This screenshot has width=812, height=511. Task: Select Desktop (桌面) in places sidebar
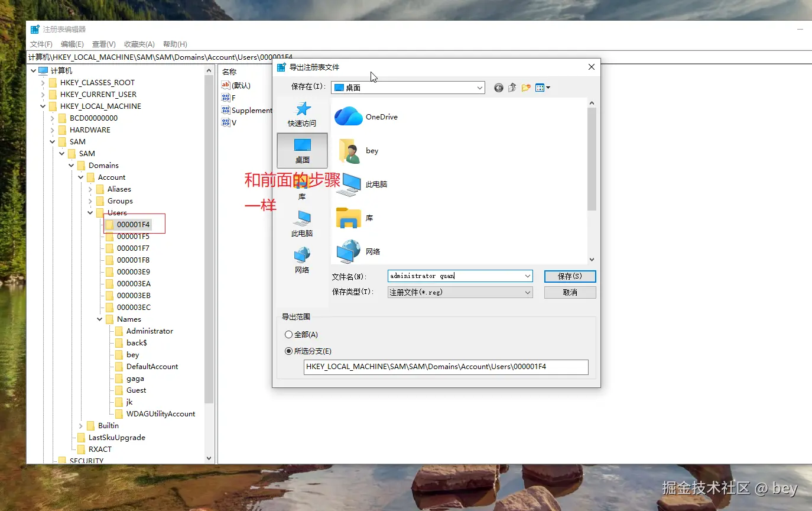tap(302, 150)
